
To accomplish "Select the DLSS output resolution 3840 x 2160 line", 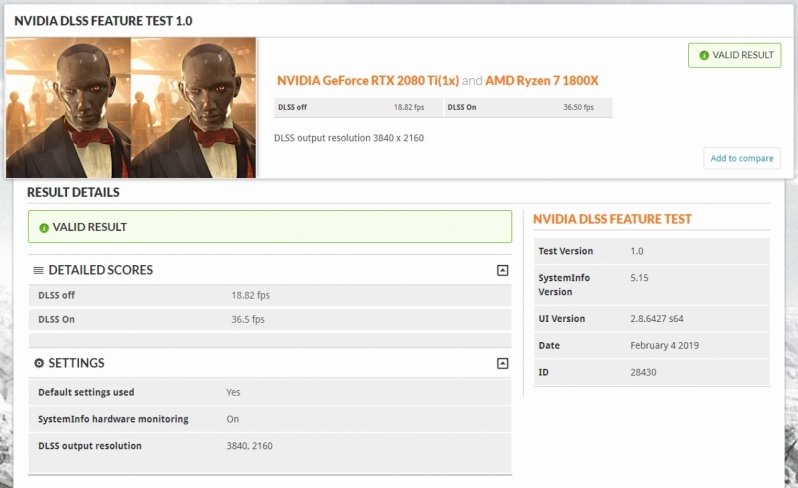I will (349, 138).
